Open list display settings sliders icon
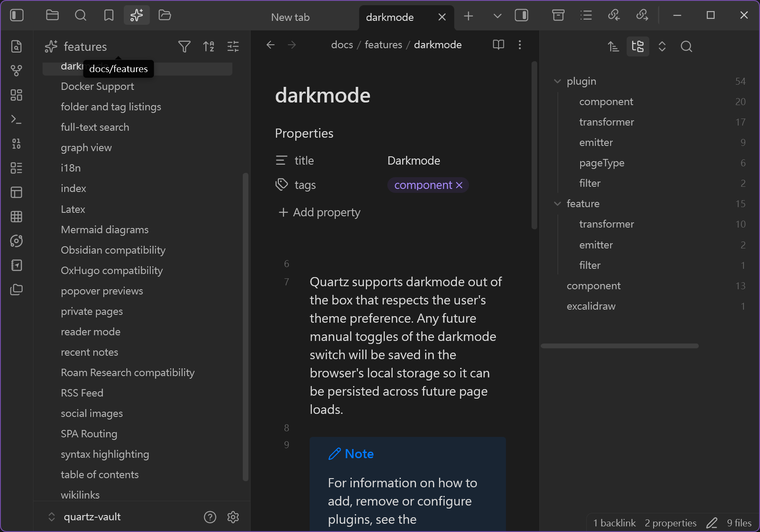The width and height of the screenshot is (760, 532). 233,46
